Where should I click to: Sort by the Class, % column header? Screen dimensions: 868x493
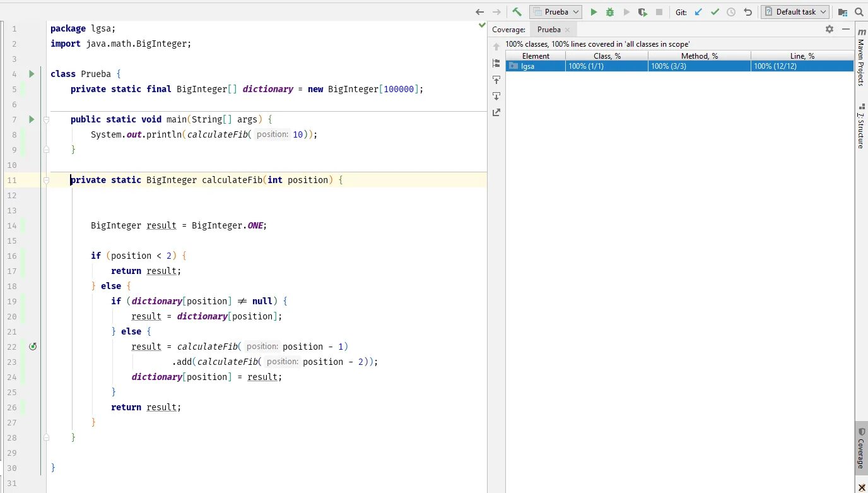click(x=607, y=56)
